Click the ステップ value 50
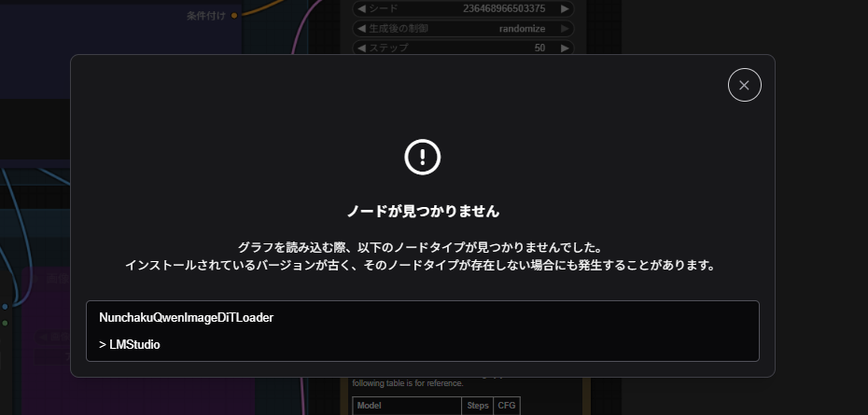 pos(539,48)
